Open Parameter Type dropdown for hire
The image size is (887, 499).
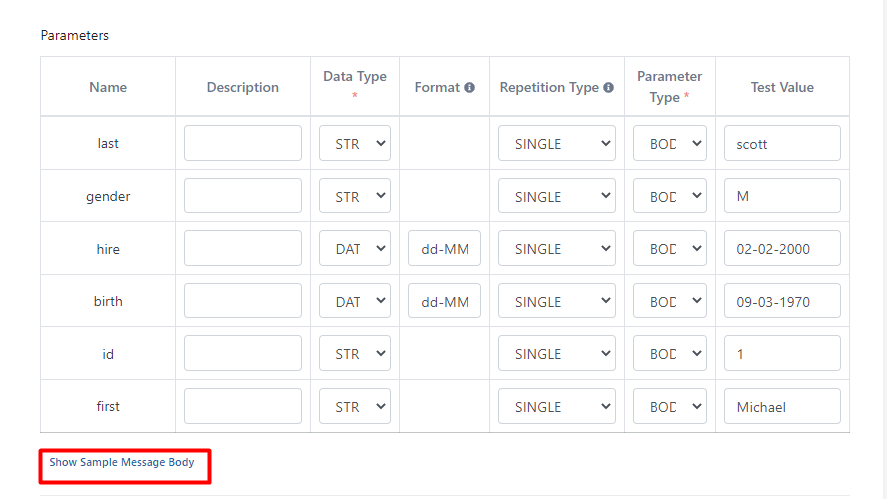(x=670, y=249)
